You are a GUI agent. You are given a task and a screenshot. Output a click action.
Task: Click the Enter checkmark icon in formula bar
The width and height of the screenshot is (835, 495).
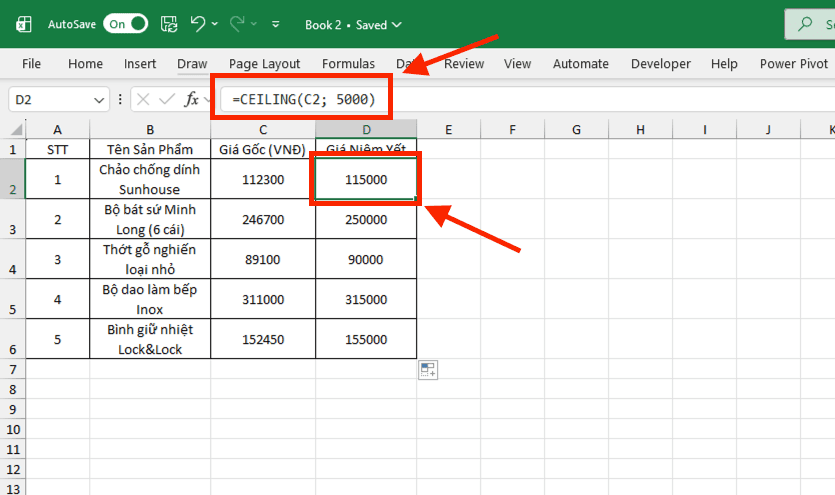coord(167,100)
